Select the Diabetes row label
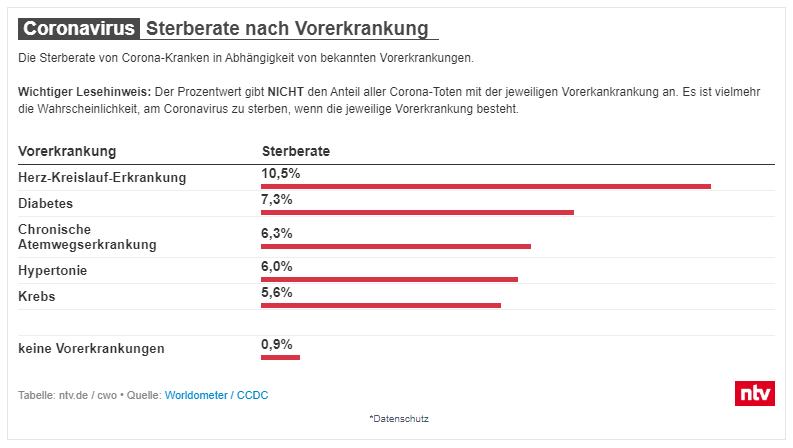Image resolution: width=793 pixels, height=448 pixels. (46, 204)
